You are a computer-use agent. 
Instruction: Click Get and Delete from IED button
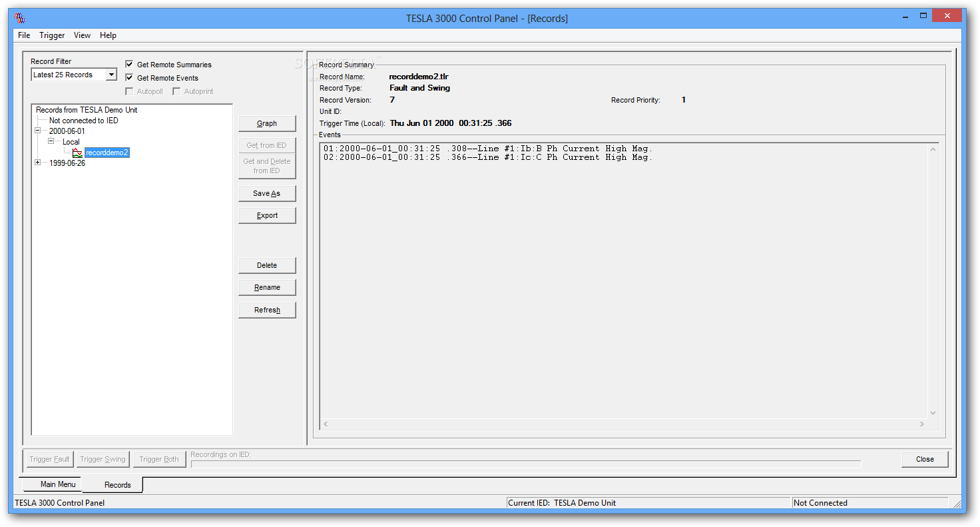point(267,166)
